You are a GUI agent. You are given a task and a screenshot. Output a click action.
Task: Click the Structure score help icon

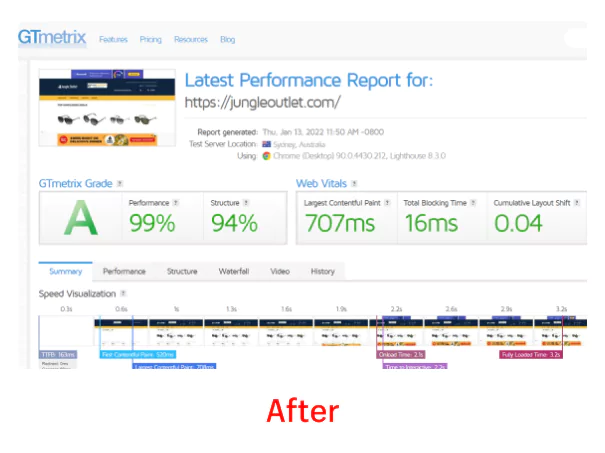coord(246,203)
